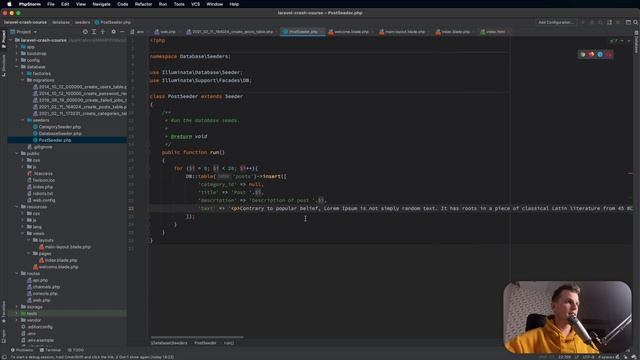Select the tests folder in project tree

coord(32,313)
